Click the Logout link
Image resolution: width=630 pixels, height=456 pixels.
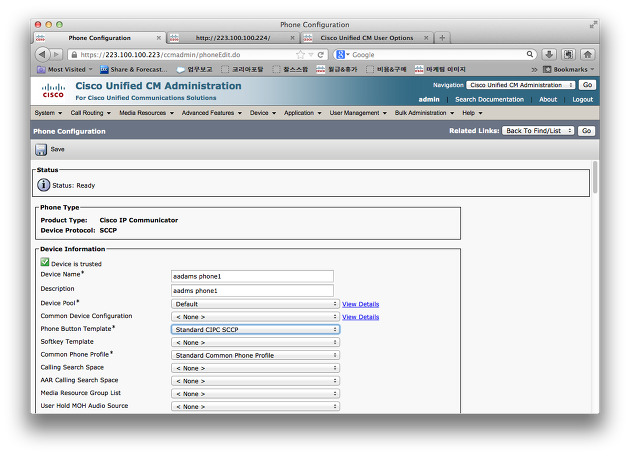tap(582, 99)
